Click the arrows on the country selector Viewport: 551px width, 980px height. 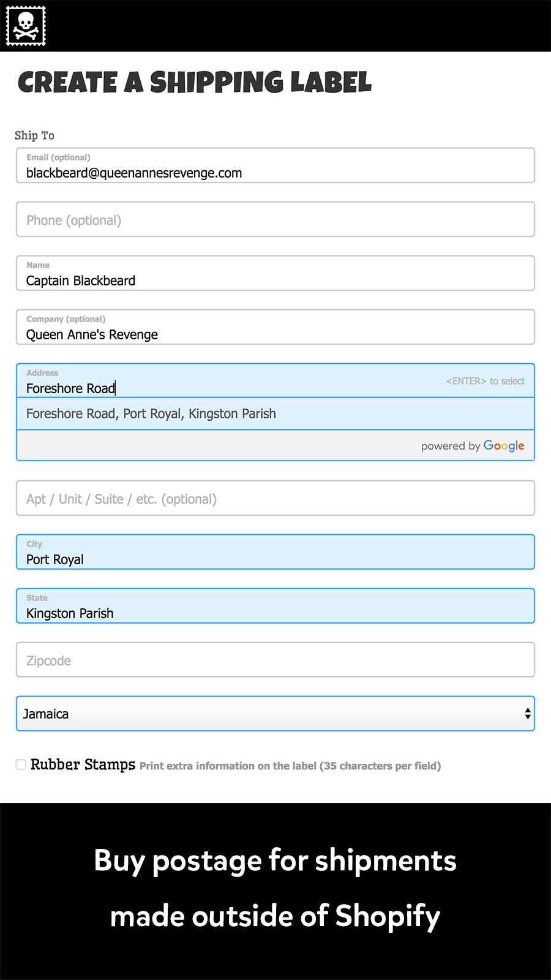click(x=527, y=714)
